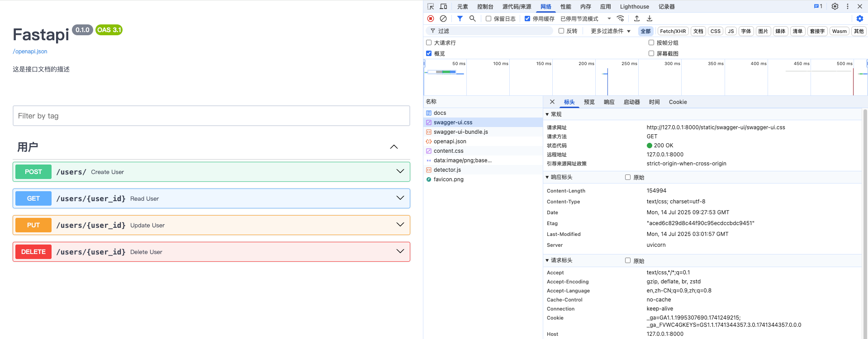Click the details pane vertical scrollbar
The image size is (868, 339).
865,224
